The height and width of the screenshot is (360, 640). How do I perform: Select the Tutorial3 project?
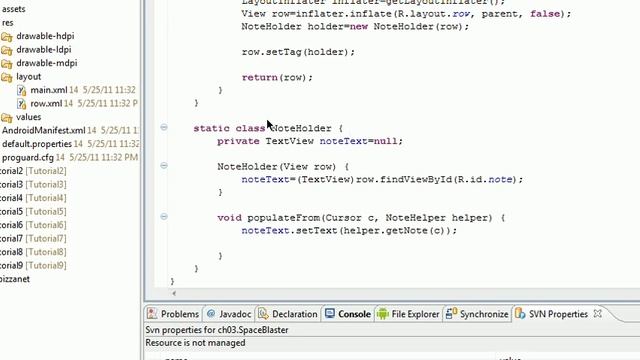coord(33,184)
